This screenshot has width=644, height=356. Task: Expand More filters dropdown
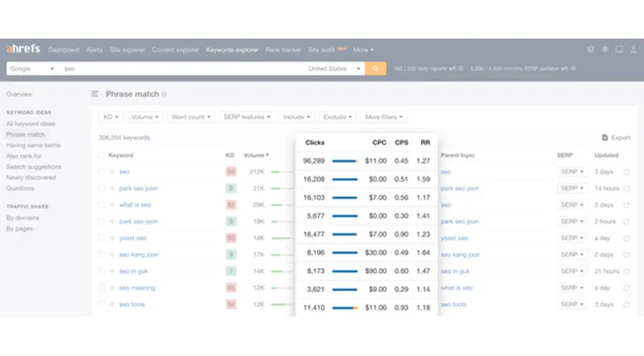coord(383,118)
